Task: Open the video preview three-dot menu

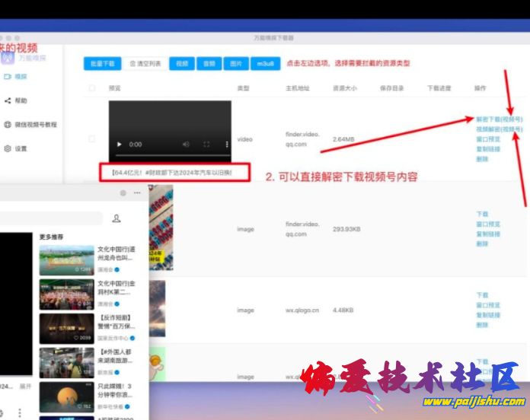Action: point(226,144)
